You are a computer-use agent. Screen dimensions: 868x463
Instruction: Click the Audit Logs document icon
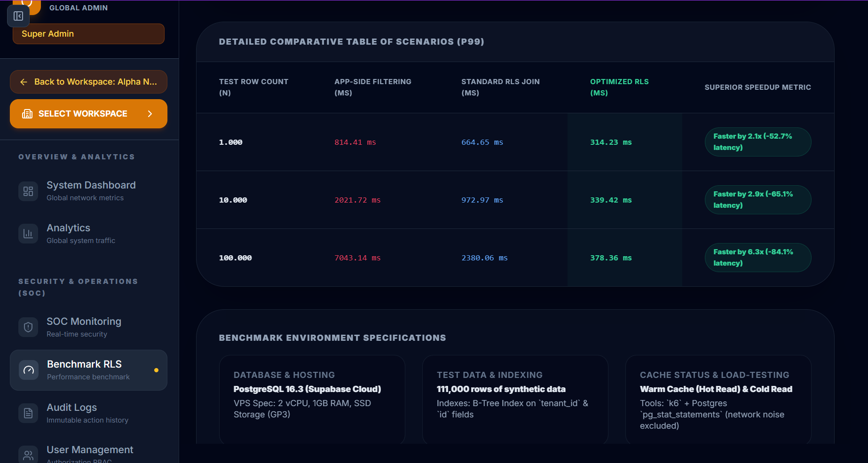(28, 413)
